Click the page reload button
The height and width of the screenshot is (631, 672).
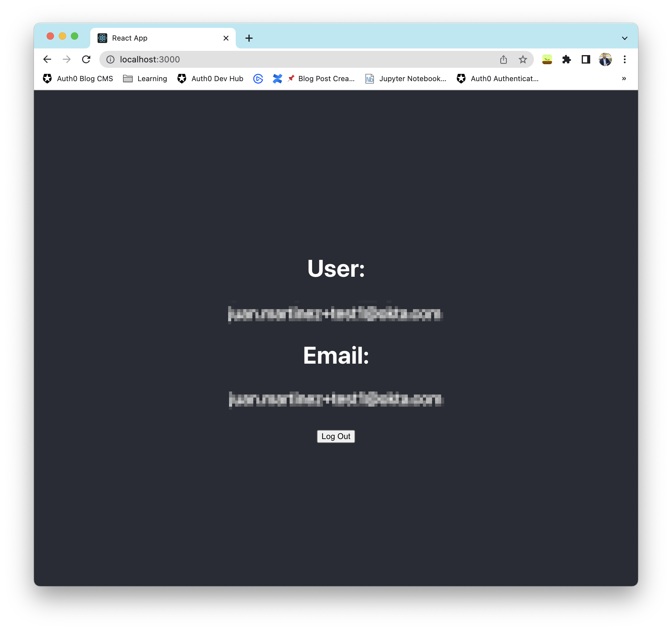coord(87,59)
